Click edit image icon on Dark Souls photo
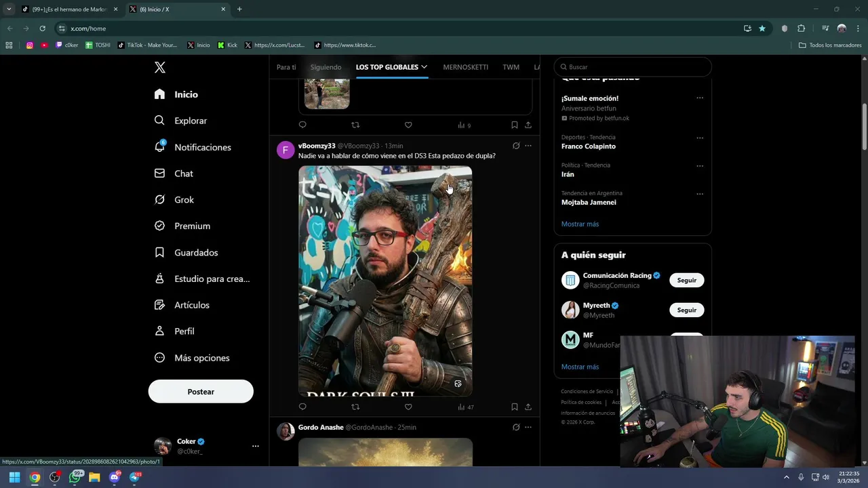Viewport: 868px width, 488px height. [458, 384]
